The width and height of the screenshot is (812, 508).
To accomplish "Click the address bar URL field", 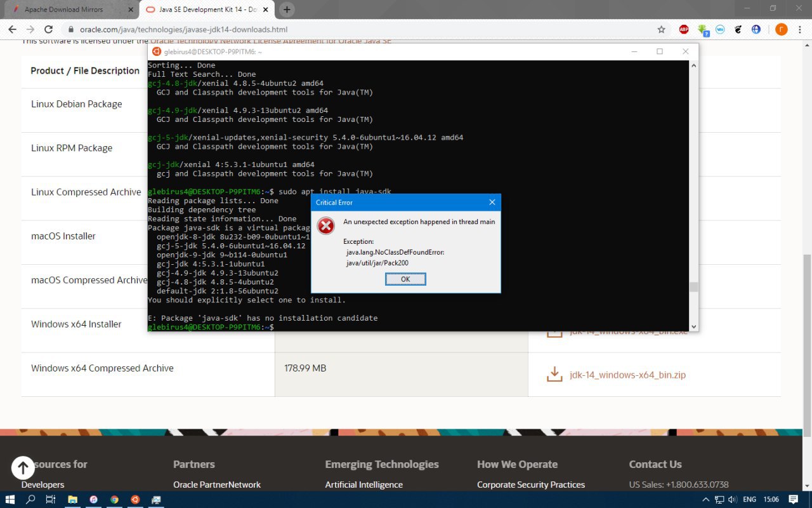I will pyautogui.click(x=183, y=29).
